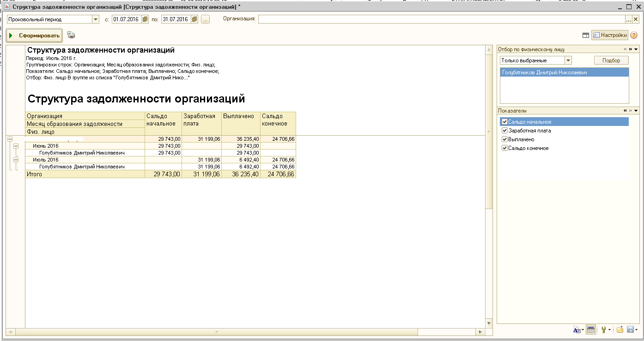Click the wrench settings icon at bottom right

click(603, 329)
